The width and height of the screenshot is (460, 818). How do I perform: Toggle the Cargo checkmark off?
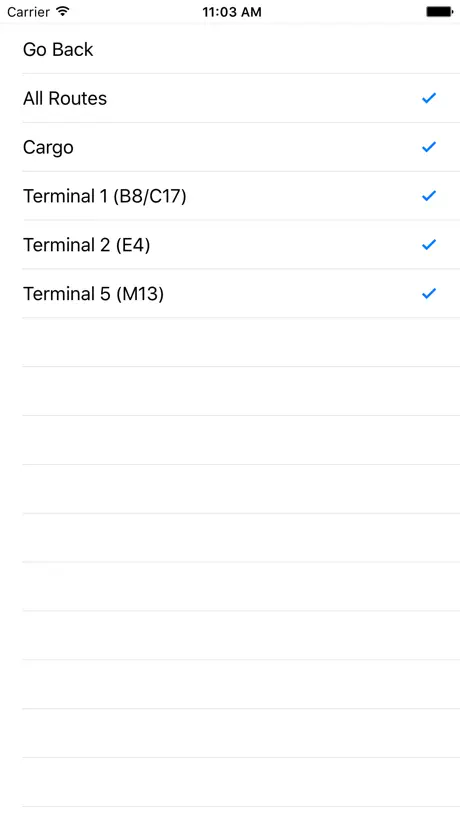429,147
